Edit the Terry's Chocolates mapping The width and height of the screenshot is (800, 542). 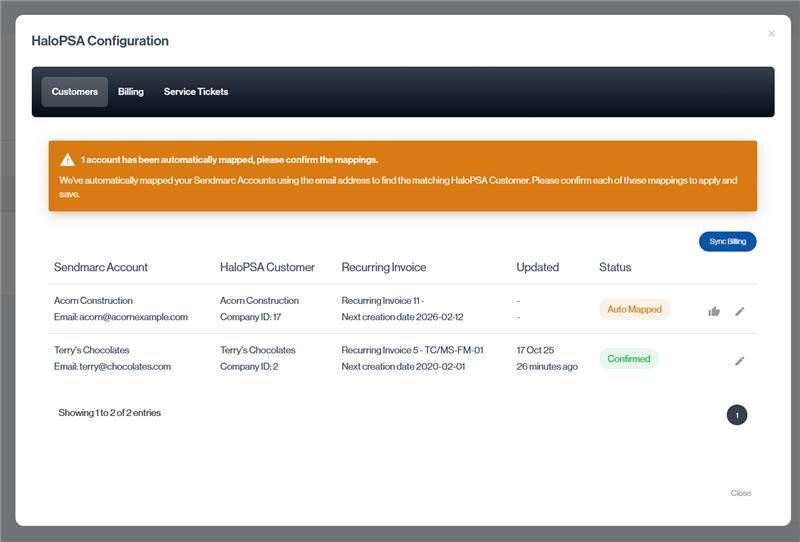(x=740, y=361)
